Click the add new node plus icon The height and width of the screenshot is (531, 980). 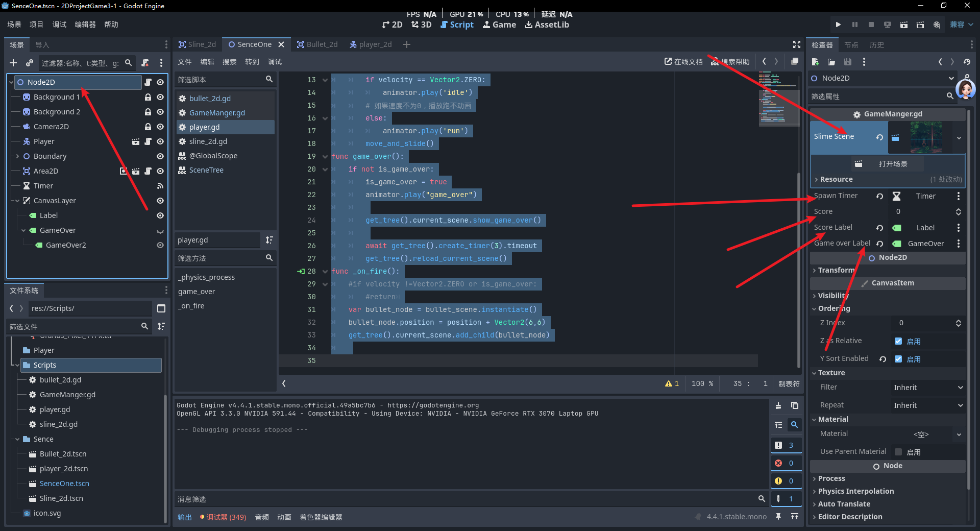(x=13, y=63)
